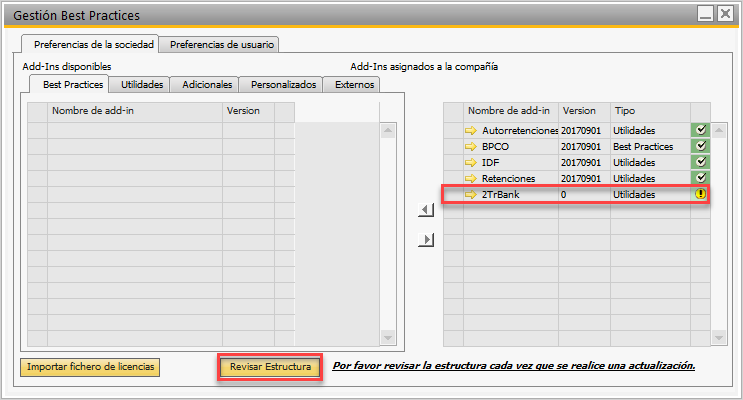Click the yellow arrow next to IDF
This screenshot has height=400, width=743.
point(472,162)
